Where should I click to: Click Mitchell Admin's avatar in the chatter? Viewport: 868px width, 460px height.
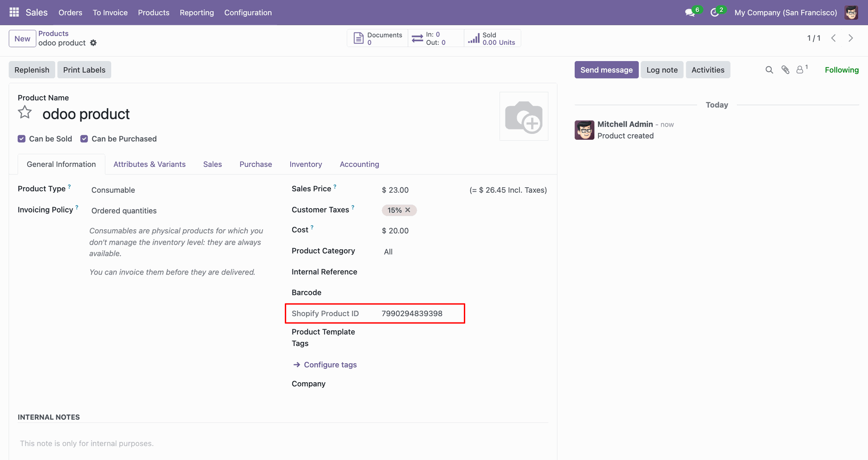[x=585, y=130]
